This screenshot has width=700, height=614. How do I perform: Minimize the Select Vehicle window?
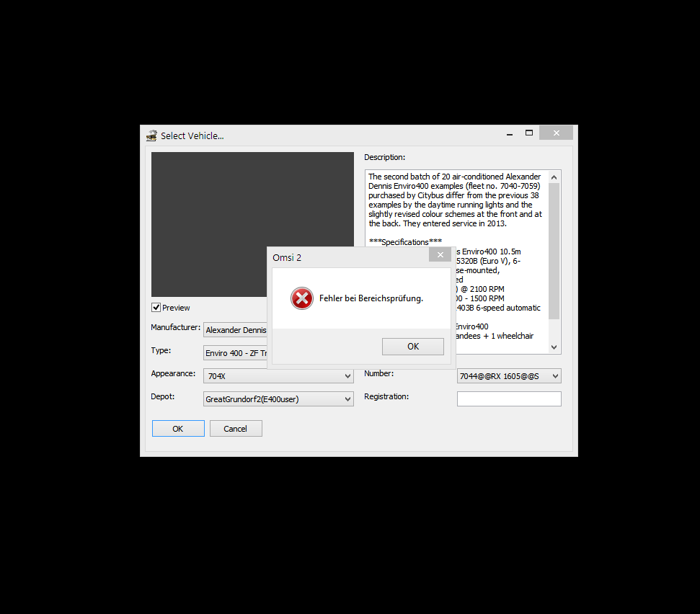(510, 133)
